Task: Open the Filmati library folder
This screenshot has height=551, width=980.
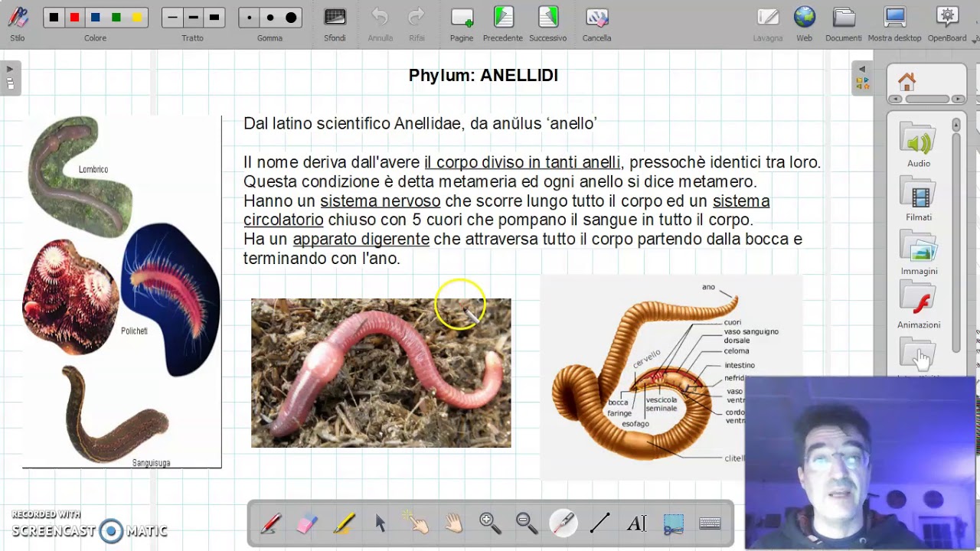Action: [919, 199]
